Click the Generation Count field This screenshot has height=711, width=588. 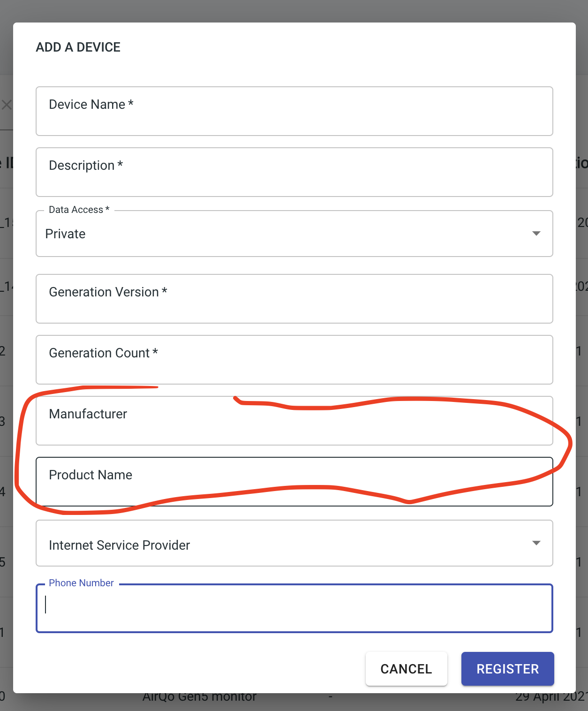tap(294, 360)
